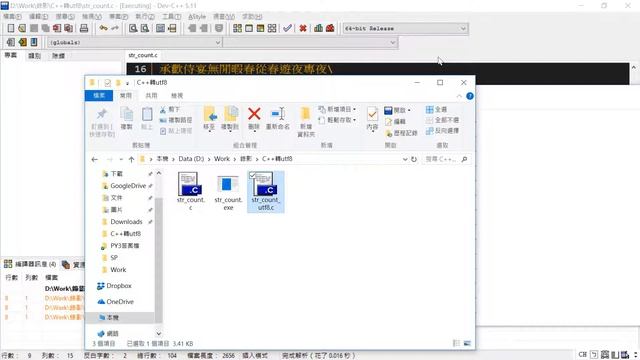Switch to large icons view toggle in Explorer
Image resolution: width=640 pixels, height=360 pixels.
pyautogui.click(x=467, y=343)
